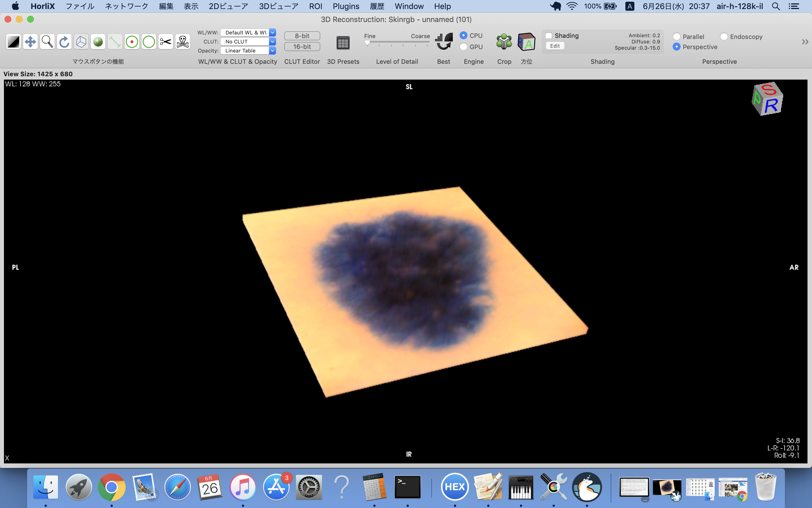Click the shading Edit button
This screenshot has height=508, width=812.
[x=555, y=46]
